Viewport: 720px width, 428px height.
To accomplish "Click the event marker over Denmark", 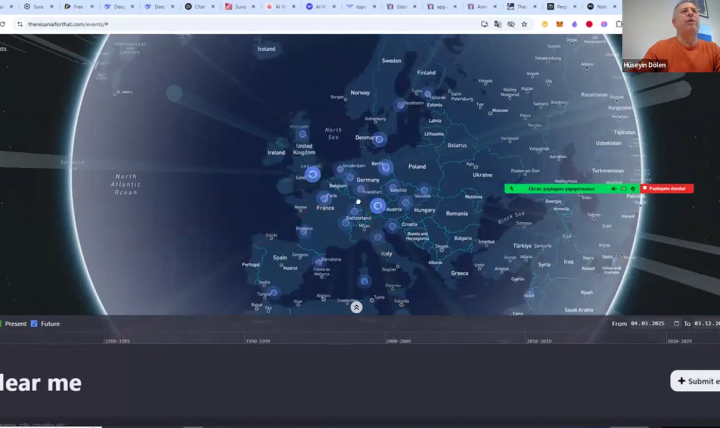I will [x=379, y=139].
